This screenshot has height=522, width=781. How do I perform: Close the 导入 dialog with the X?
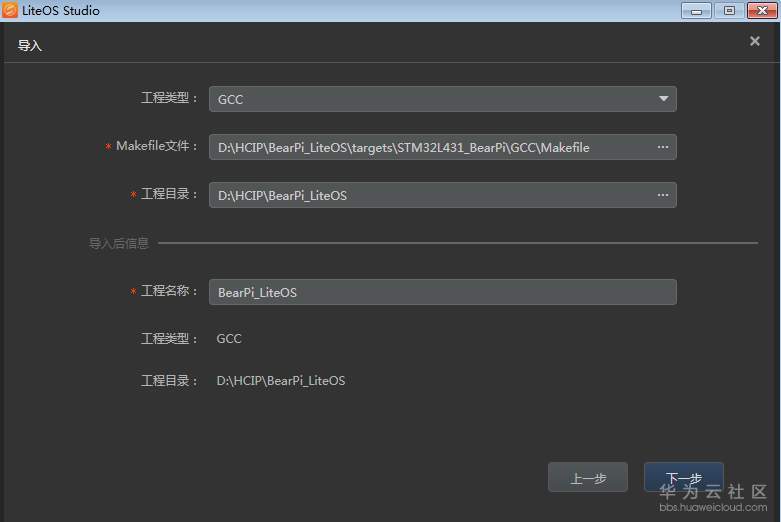(755, 41)
